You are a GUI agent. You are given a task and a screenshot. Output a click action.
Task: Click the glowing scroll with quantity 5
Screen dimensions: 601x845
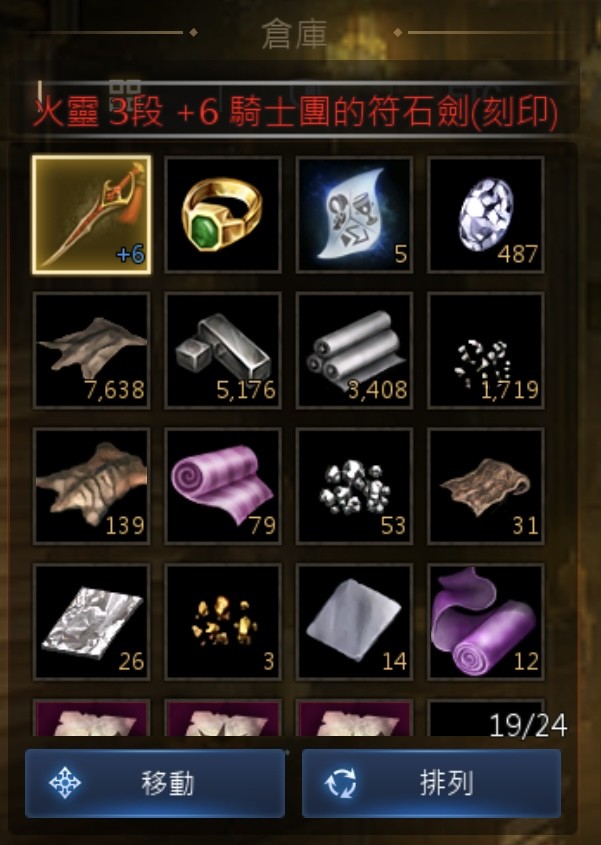(x=355, y=215)
